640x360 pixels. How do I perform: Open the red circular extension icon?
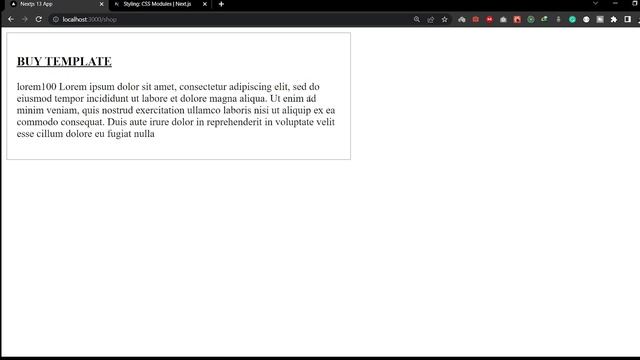(489, 19)
